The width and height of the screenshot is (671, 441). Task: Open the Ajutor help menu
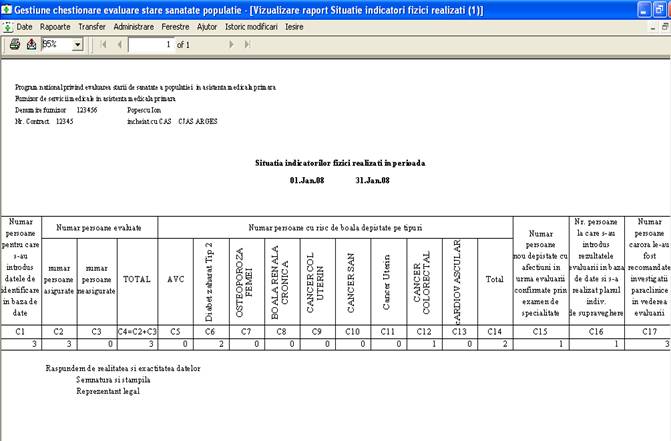[208, 26]
